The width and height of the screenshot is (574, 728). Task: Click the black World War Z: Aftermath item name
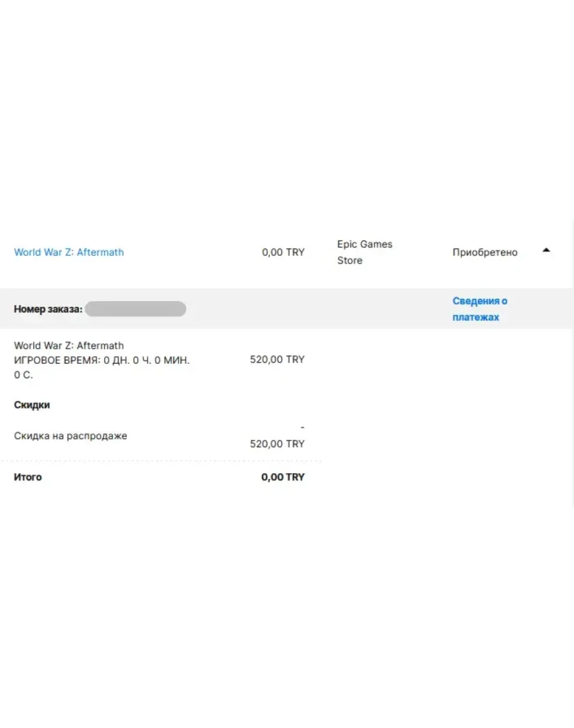tap(69, 345)
